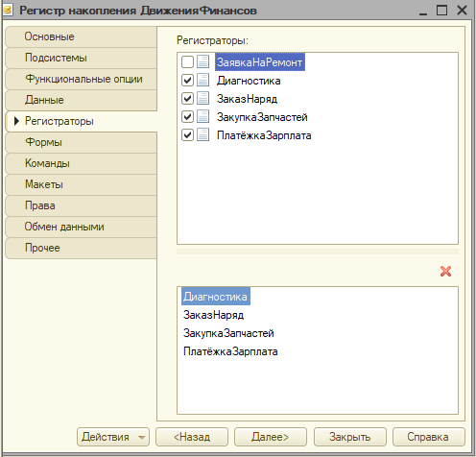Open the Функциональные опции tab
The image size is (476, 457).
pos(82,79)
